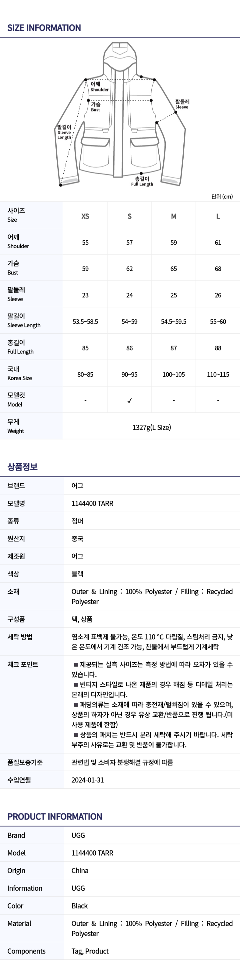Click the weight value 1327g(L Size)

[x=152, y=427]
